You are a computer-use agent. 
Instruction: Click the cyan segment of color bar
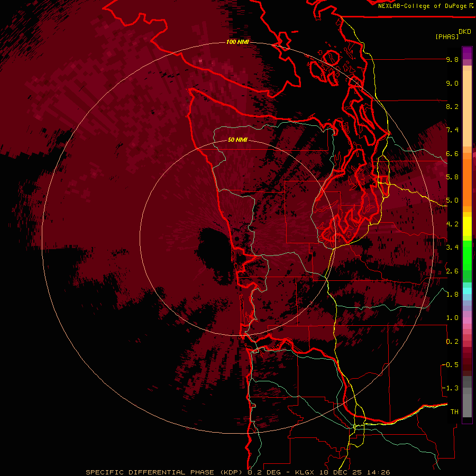(x=467, y=291)
